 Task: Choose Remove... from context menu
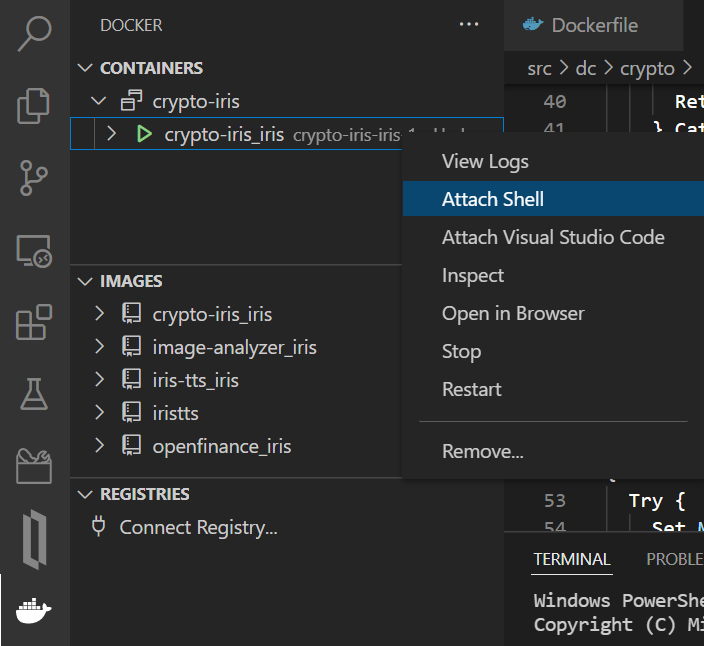click(553, 451)
